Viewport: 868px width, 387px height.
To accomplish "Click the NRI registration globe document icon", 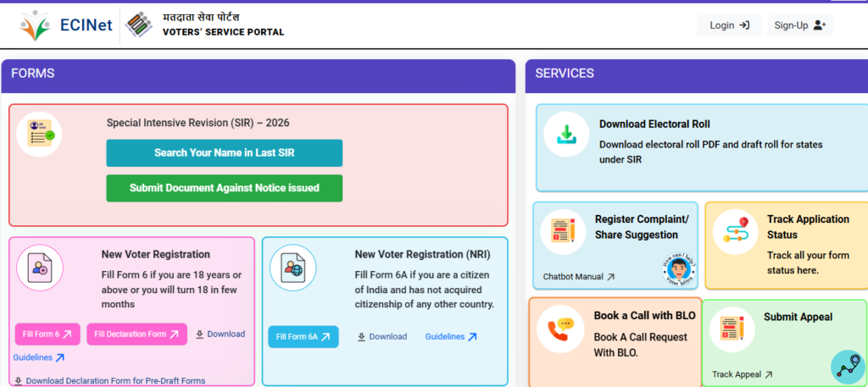I will pos(292,268).
